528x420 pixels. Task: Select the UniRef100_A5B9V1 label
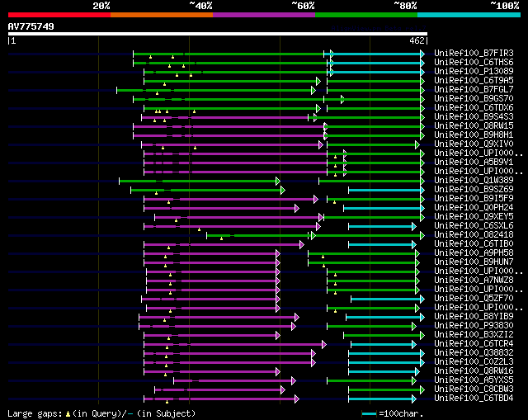coord(474,163)
